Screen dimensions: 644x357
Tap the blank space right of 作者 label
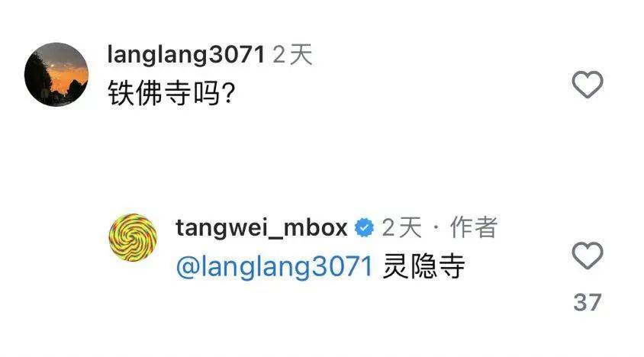click(534, 227)
